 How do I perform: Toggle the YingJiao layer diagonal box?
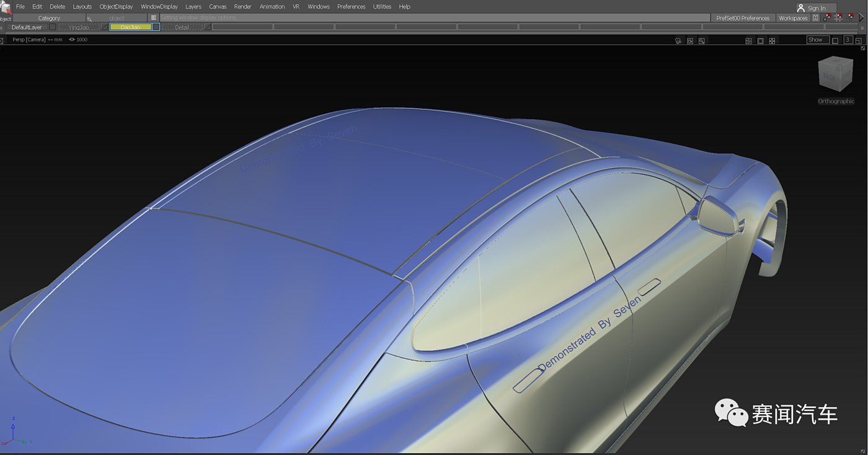104,27
